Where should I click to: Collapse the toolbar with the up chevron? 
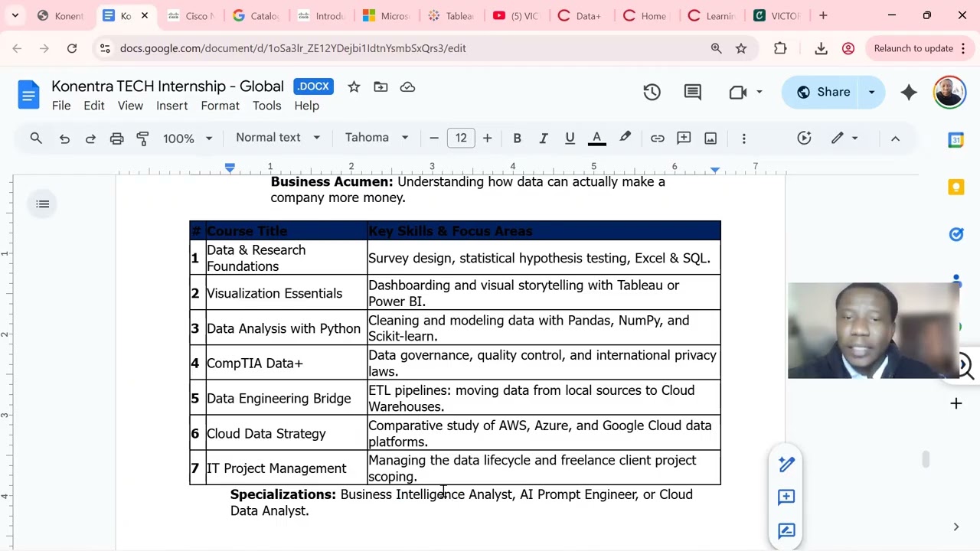(895, 139)
